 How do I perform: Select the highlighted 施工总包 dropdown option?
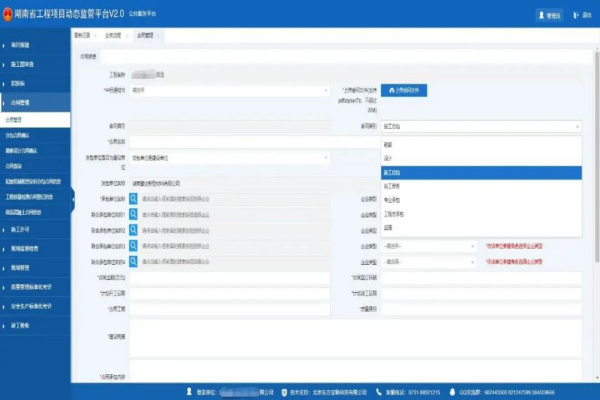481,173
